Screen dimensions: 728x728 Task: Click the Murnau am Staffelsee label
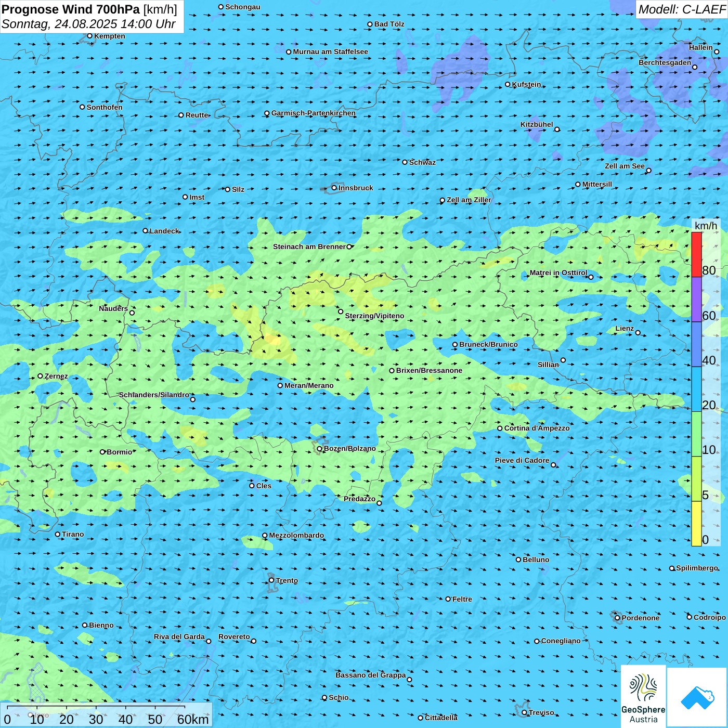click(x=330, y=51)
